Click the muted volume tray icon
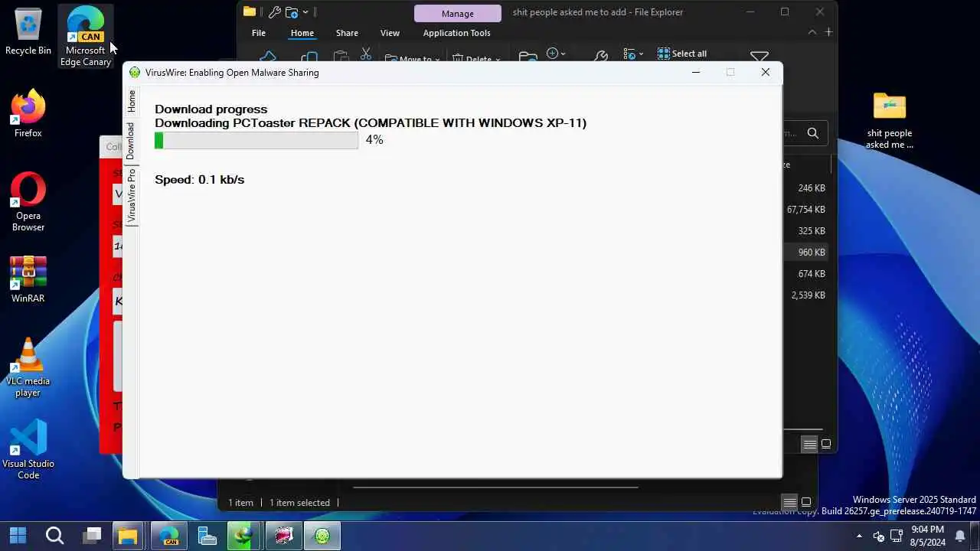 tap(879, 536)
